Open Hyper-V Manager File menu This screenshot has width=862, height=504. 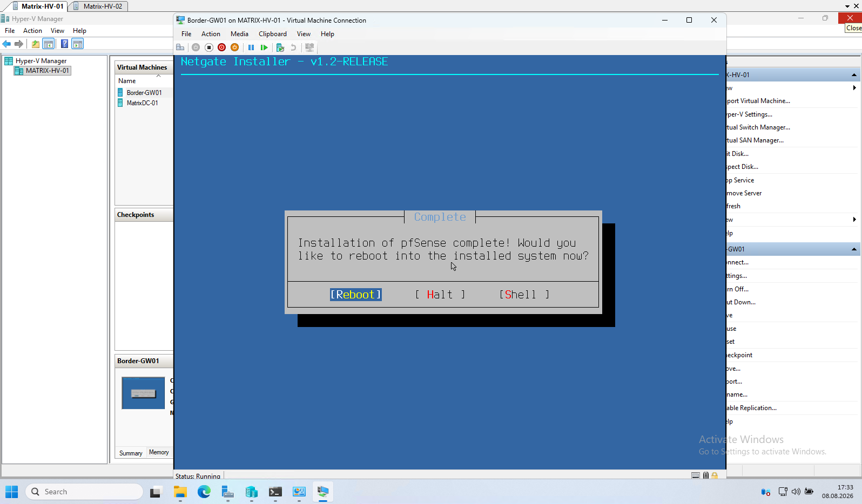click(10, 31)
